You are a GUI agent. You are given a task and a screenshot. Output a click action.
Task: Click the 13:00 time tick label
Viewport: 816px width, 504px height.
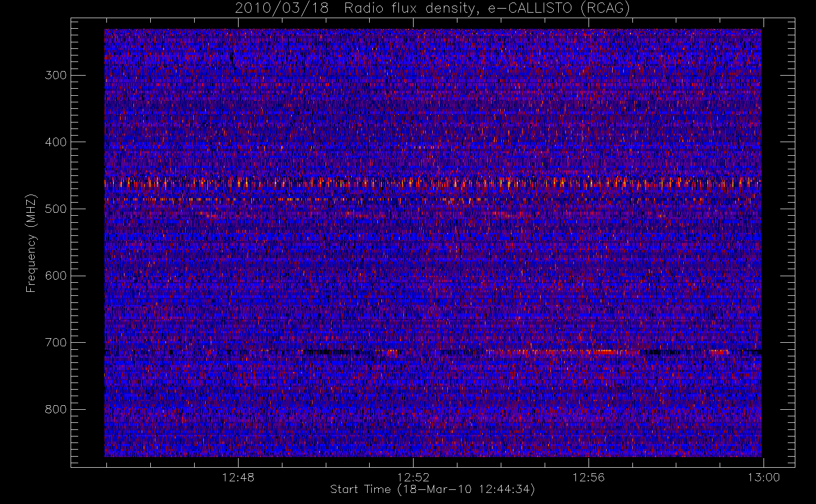pos(764,477)
